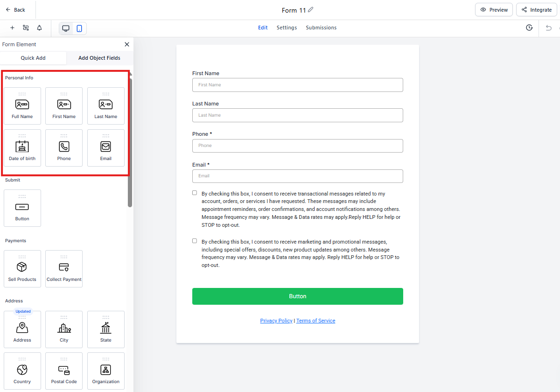Open the Submissions tab
560x392 pixels.
[321, 28]
